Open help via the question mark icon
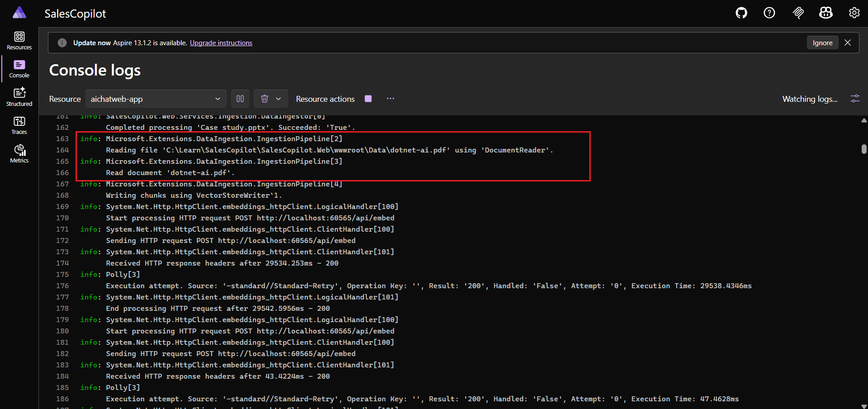Screen dimensions: 868x409 click(x=769, y=13)
